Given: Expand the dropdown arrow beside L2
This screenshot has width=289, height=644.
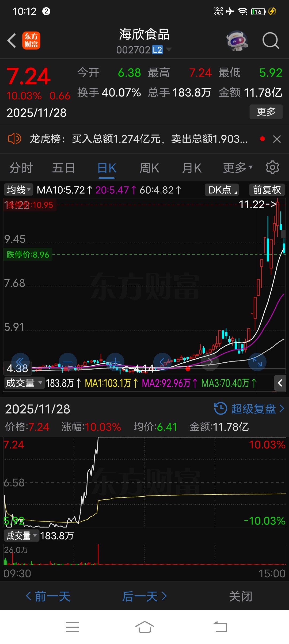Looking at the screenshot, I should point(169,49).
